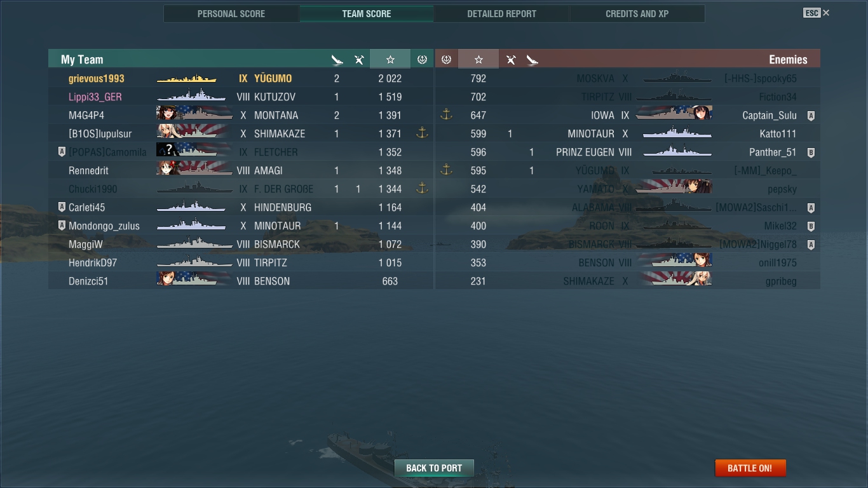The width and height of the screenshot is (868, 488).
Task: Sort Enemies by aircraft shot down icon
Action: coord(511,60)
